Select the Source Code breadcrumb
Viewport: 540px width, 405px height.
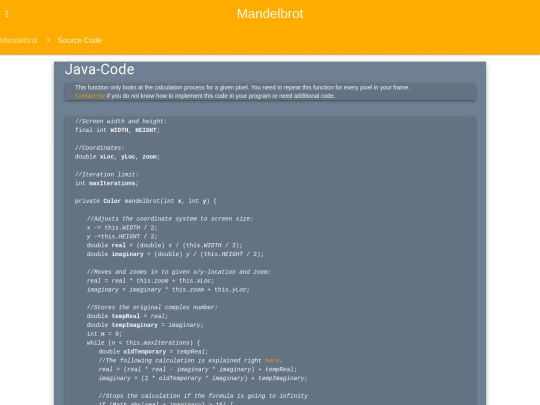coord(80,40)
